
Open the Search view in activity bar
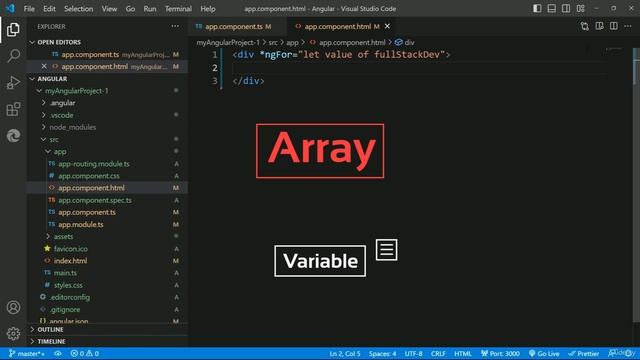point(13,56)
